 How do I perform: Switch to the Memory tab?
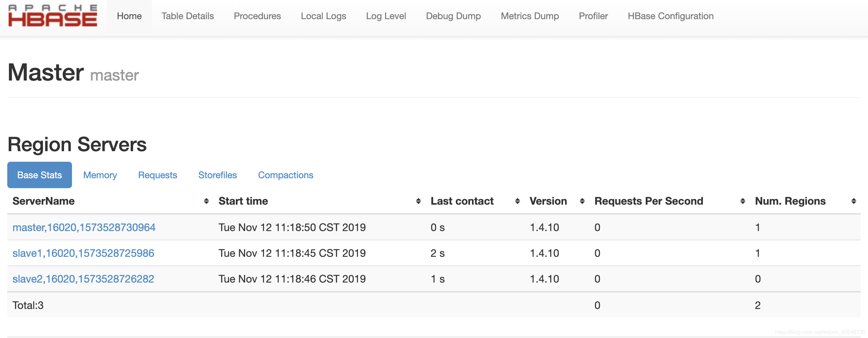(x=100, y=175)
